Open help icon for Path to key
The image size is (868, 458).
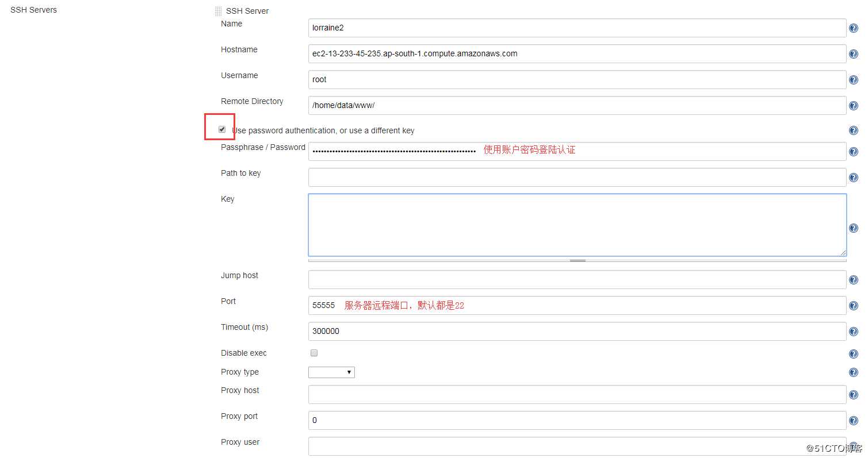click(854, 178)
